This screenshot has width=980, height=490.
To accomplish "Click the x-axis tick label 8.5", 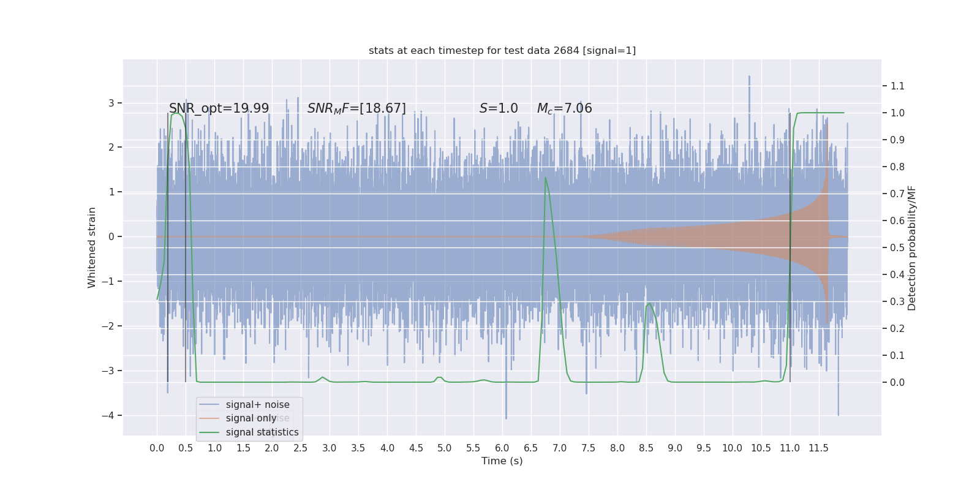I will [x=646, y=448].
